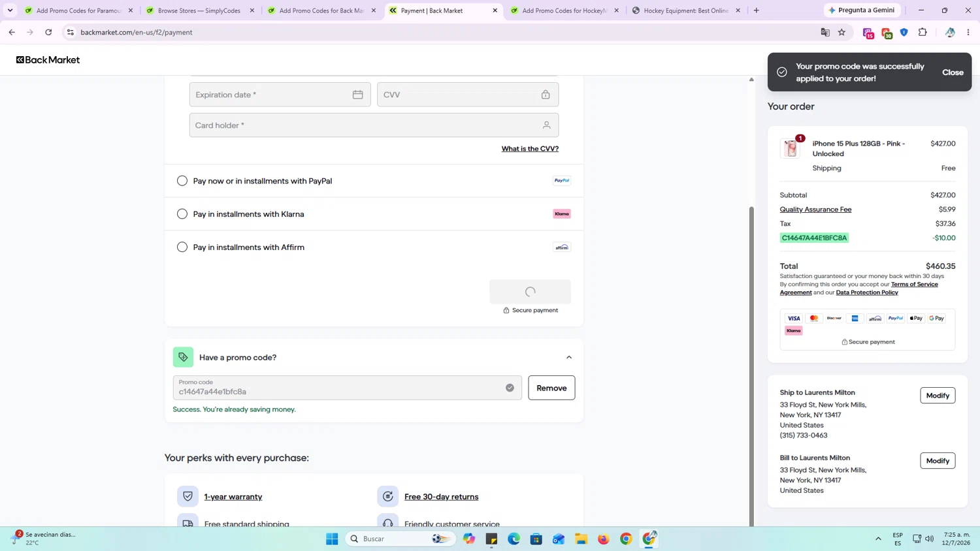Select Pay in installments with Affirm
Image resolution: width=980 pixels, height=551 pixels.
(182, 247)
